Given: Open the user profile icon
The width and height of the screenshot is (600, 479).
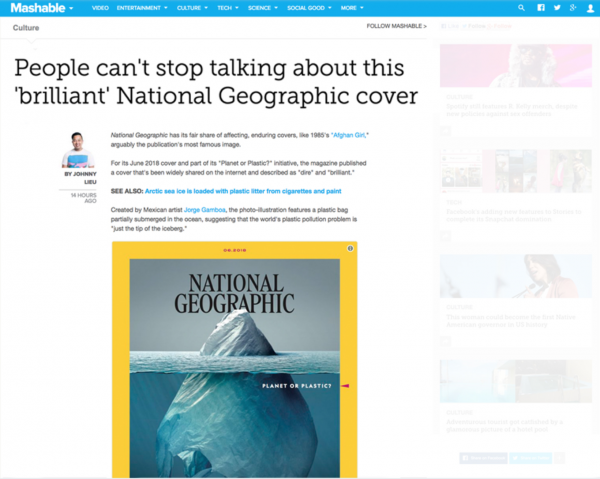Looking at the screenshot, I should click(x=590, y=8).
